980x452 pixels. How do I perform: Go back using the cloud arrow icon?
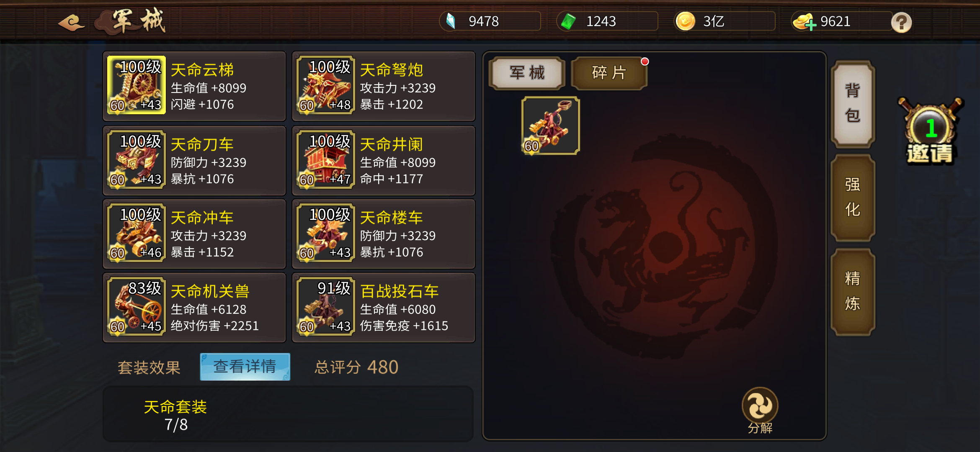point(71,22)
